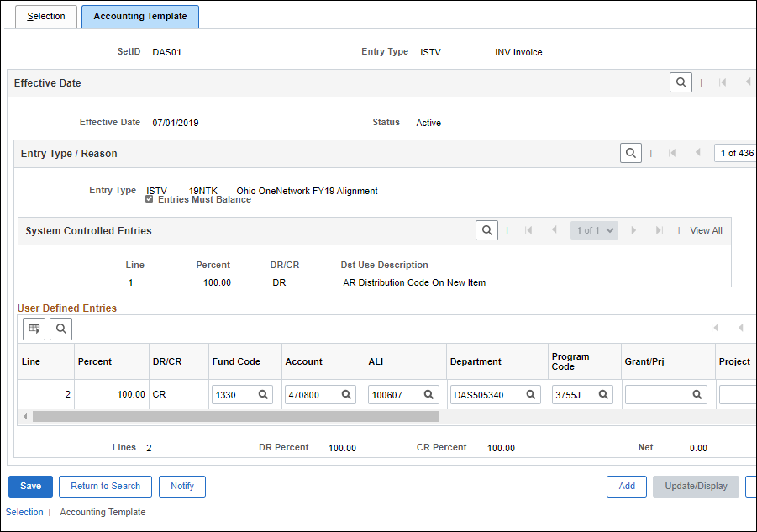Click the bottom Selection link
The image size is (757, 532).
click(24, 512)
